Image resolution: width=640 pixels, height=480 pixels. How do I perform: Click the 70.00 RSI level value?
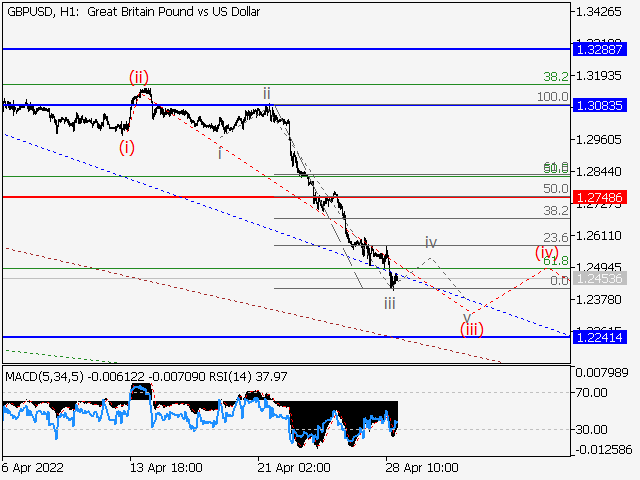coord(591,393)
